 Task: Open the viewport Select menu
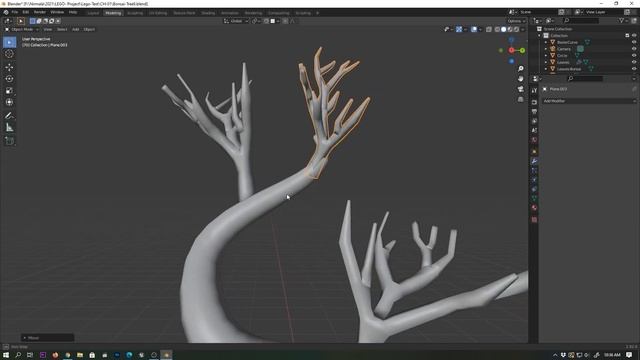click(x=62, y=29)
